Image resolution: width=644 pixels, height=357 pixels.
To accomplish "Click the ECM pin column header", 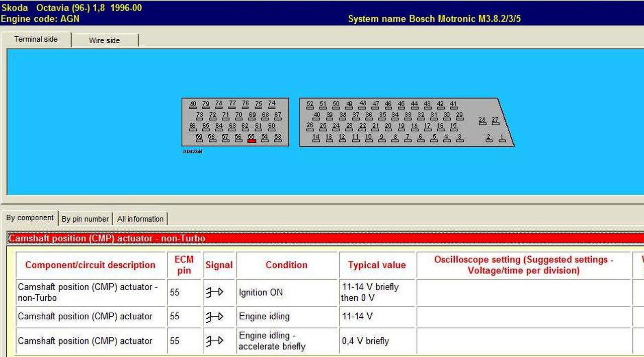I will coord(184,265).
